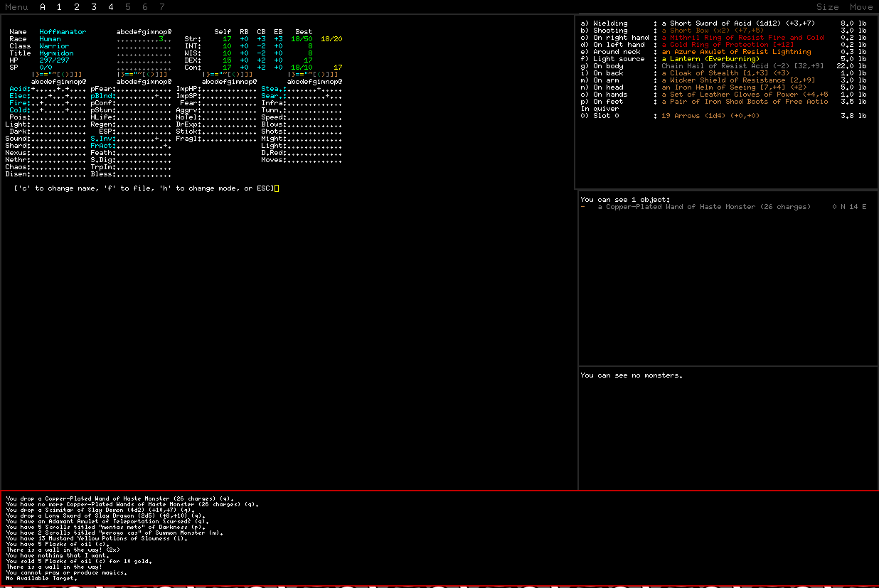Select window tab A
Image resolution: width=879 pixels, height=588 pixels.
coord(43,7)
